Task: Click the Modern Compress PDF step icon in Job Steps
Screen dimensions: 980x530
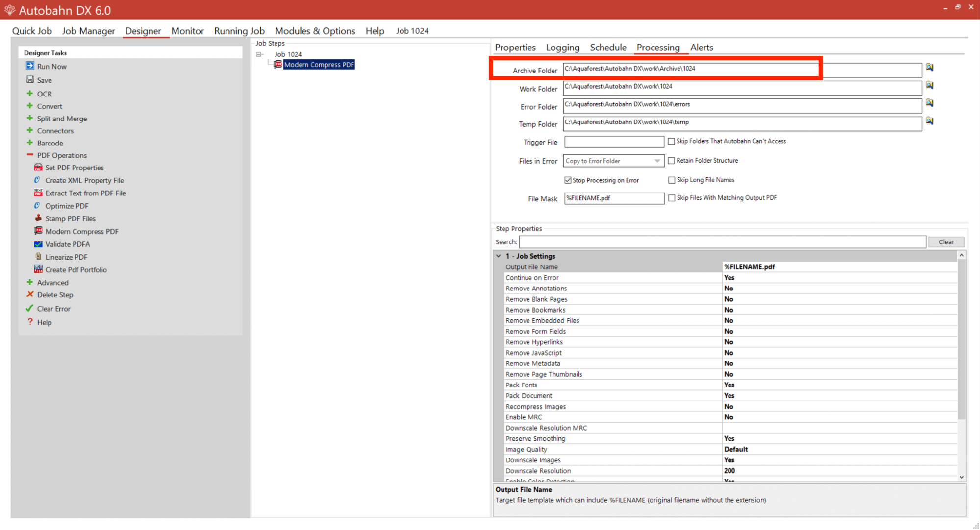Action: [x=278, y=64]
